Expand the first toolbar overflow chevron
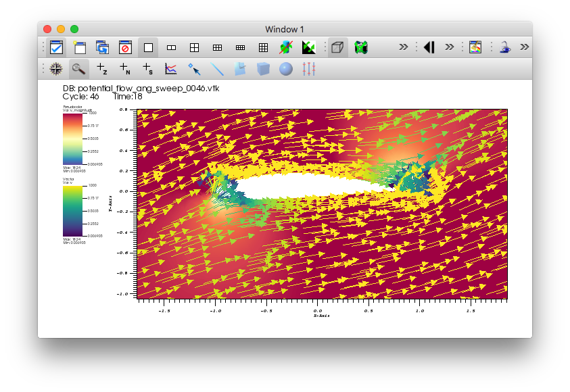This screenshot has height=392, width=570. tap(403, 47)
